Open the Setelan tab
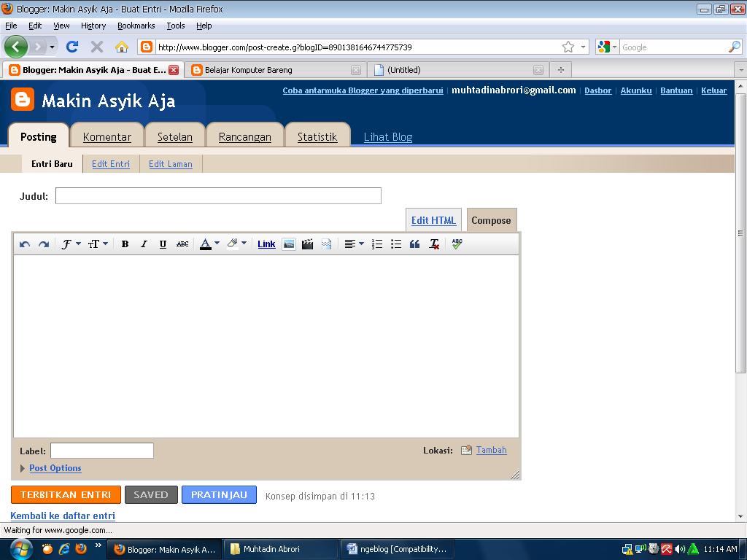 [x=175, y=137]
